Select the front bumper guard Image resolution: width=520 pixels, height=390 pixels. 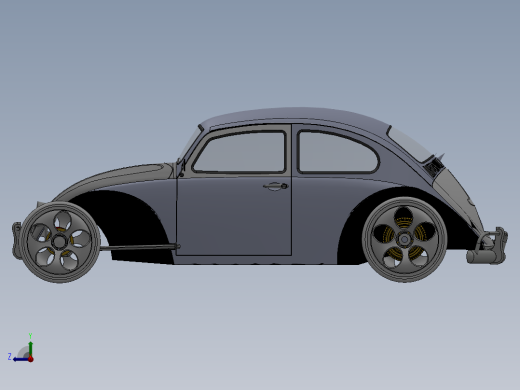pyautogui.click(x=16, y=241)
